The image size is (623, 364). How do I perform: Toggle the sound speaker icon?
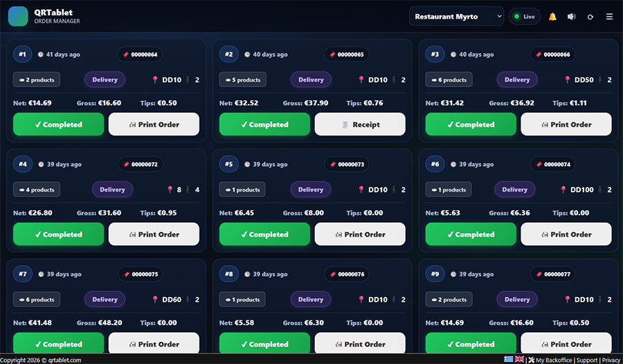(x=571, y=17)
